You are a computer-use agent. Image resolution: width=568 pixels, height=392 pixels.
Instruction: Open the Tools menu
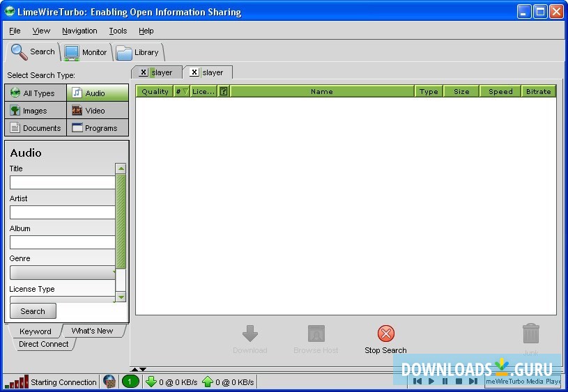point(118,31)
